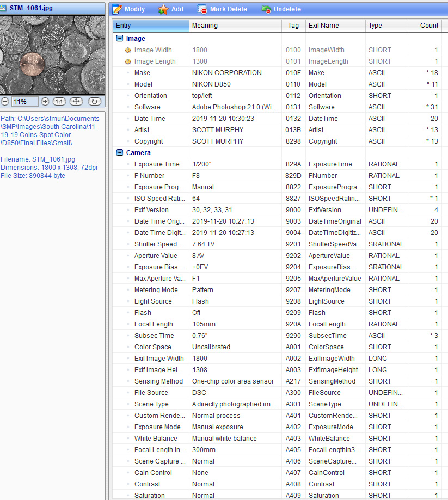Viewport: 448px width, 500px height.
Task: Click the zoom percentage field
Action: [x=24, y=102]
